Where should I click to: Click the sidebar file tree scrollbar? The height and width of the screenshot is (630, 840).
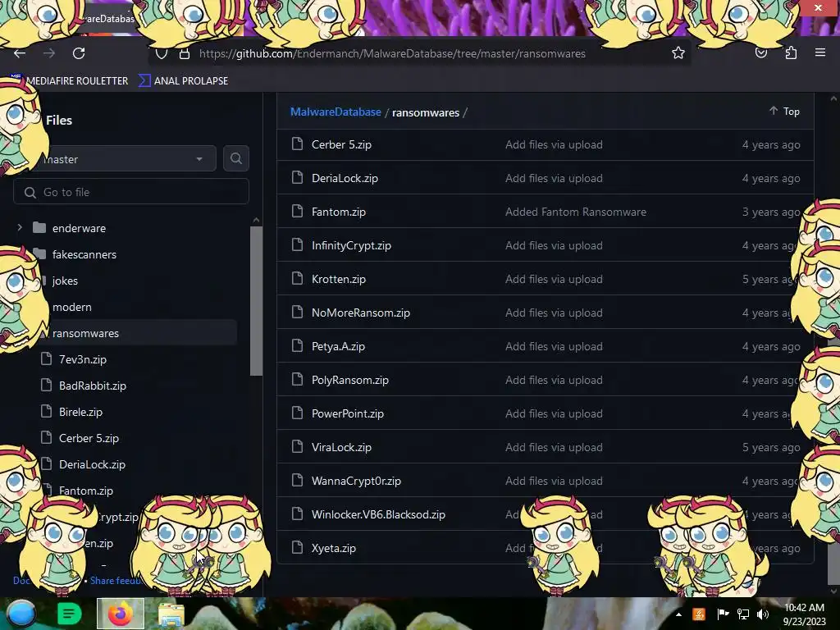(256, 301)
